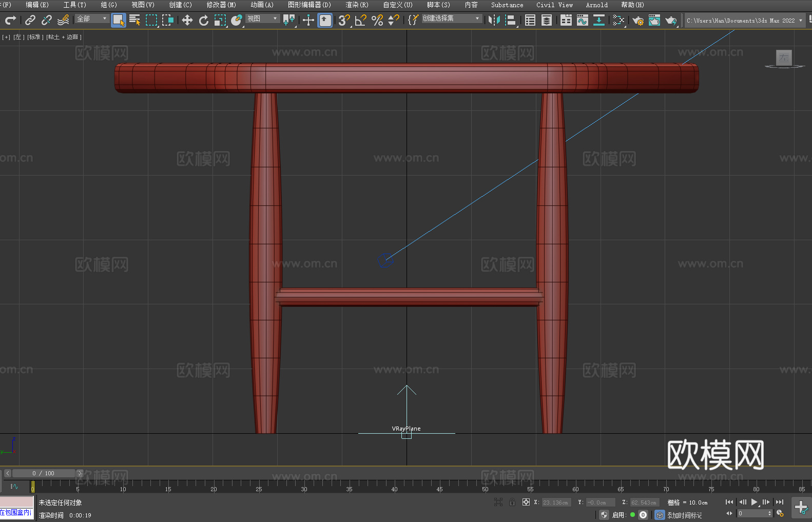Click the Play Animation button
The height and width of the screenshot is (522, 812).
point(755,502)
